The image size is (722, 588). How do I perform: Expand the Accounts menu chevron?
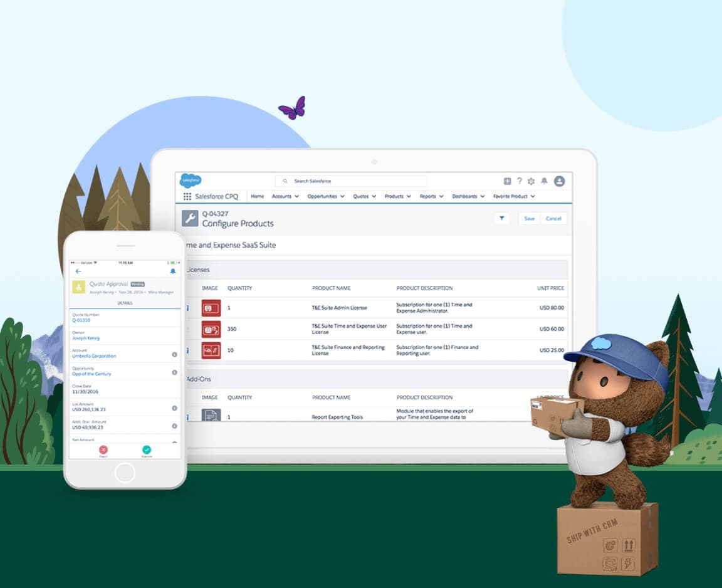tap(296, 197)
